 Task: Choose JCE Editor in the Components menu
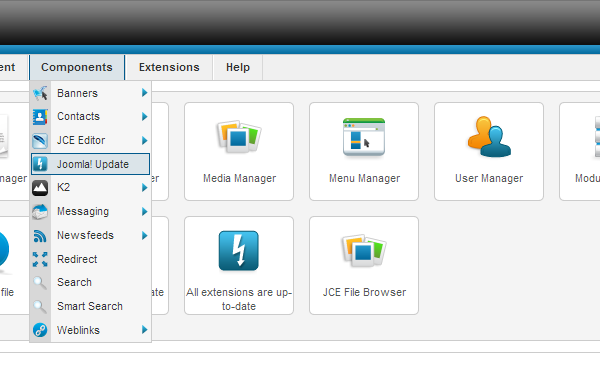pos(90,140)
